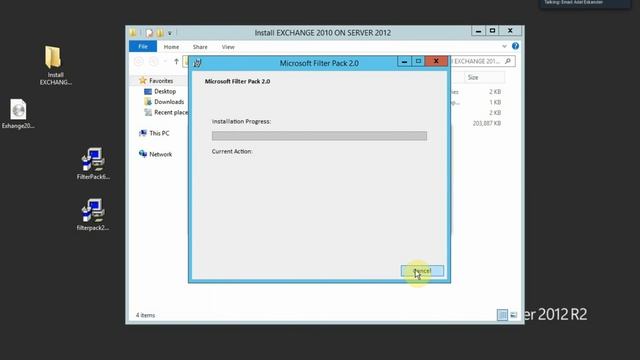Select Exhange20... desktop disc image file

point(18,114)
